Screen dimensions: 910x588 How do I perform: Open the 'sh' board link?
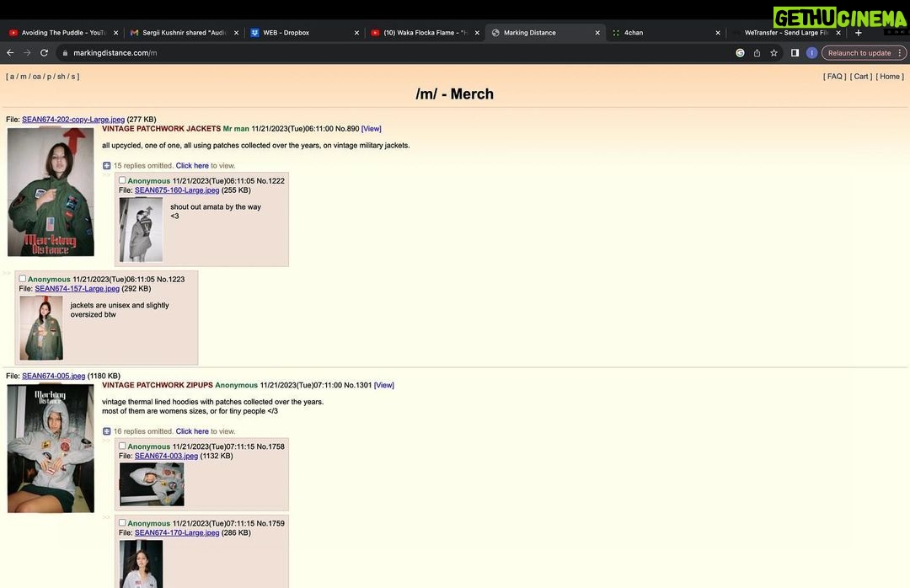61,77
